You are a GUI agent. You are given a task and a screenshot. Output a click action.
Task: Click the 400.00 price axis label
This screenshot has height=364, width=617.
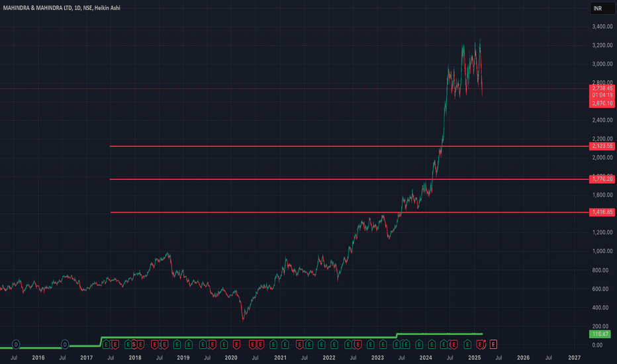tap(602, 307)
